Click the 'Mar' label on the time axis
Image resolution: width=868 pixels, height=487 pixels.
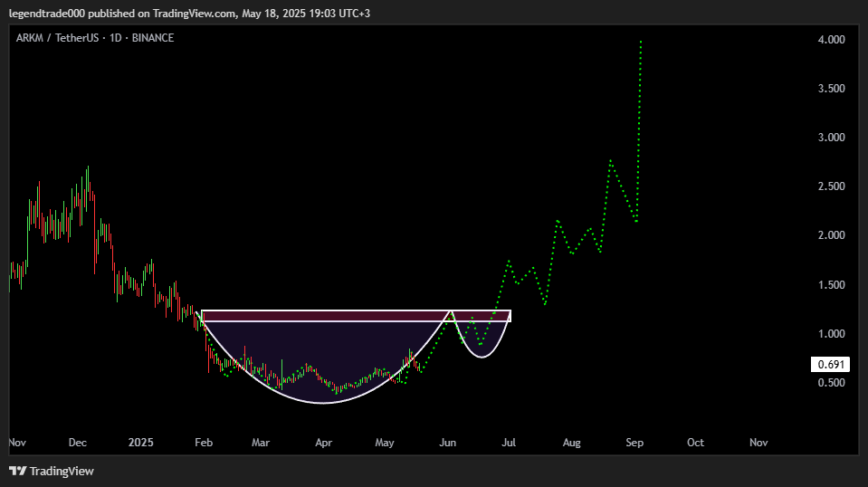pyautogui.click(x=261, y=442)
